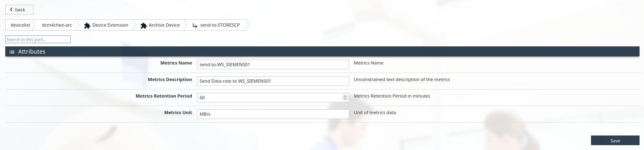Increase Metrics Retention Period with up arrow

click(345, 96)
